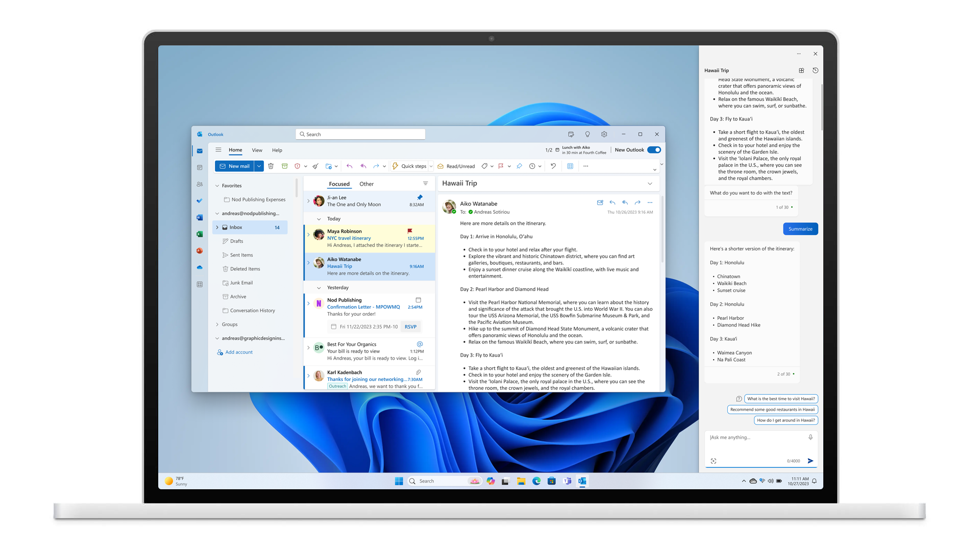980x551 pixels.
Task: Forward the message using the ribbon forward arrow
Action: (x=376, y=166)
